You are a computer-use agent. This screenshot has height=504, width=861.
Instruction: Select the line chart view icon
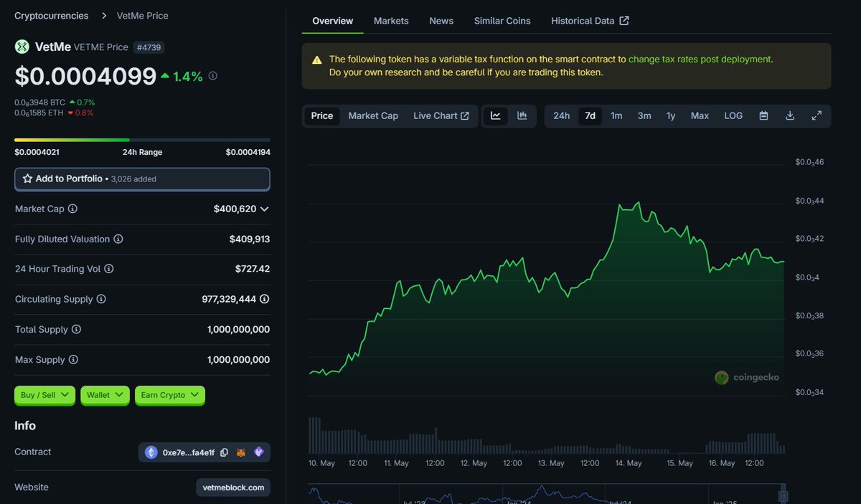point(496,115)
